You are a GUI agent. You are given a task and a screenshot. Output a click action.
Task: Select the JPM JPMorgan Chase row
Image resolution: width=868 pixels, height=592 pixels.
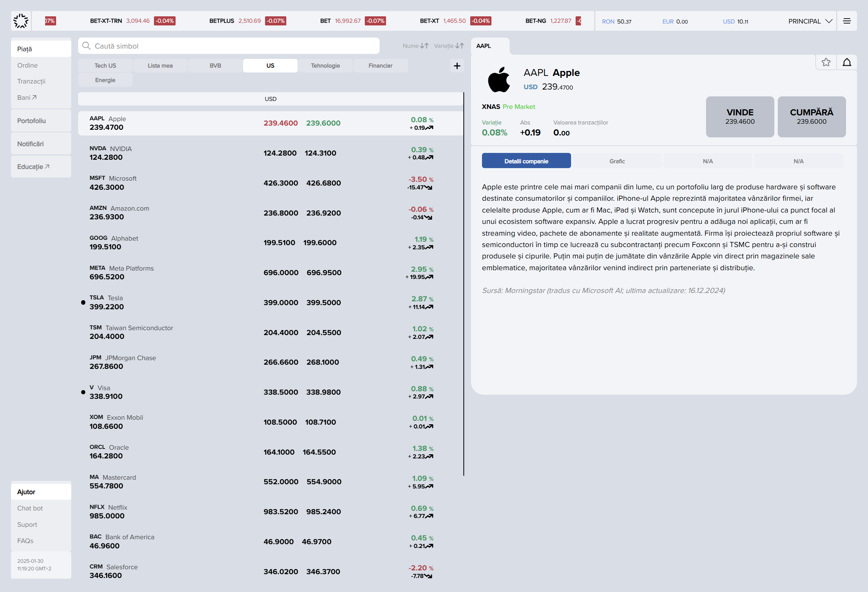click(x=270, y=362)
